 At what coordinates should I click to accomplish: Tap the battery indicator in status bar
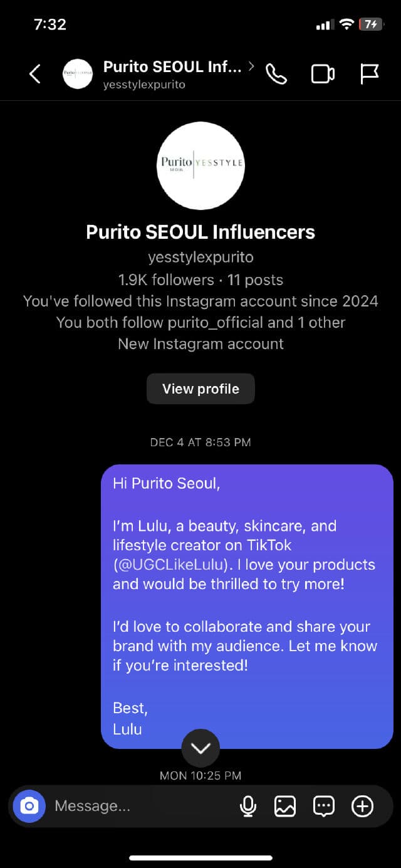(x=370, y=24)
